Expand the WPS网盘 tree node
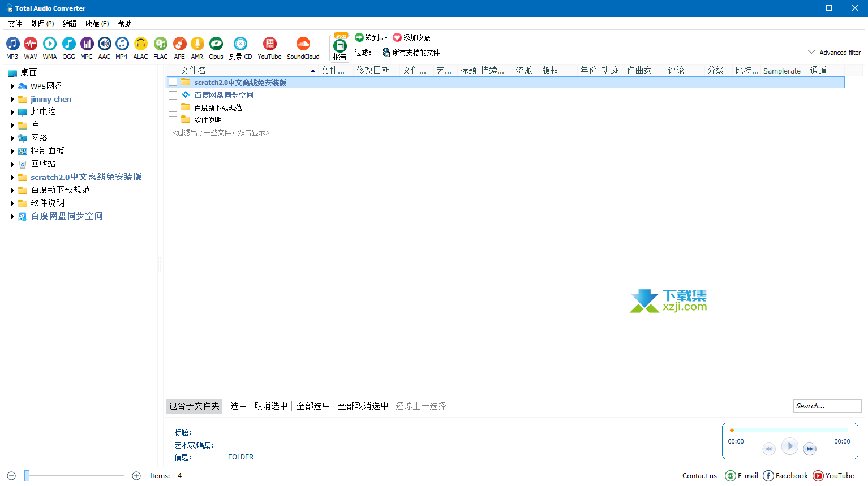 pyautogui.click(x=12, y=87)
